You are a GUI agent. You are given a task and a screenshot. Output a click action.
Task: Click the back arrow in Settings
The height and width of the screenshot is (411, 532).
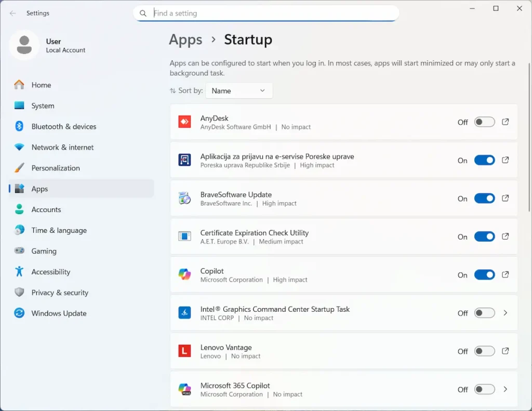(13, 13)
